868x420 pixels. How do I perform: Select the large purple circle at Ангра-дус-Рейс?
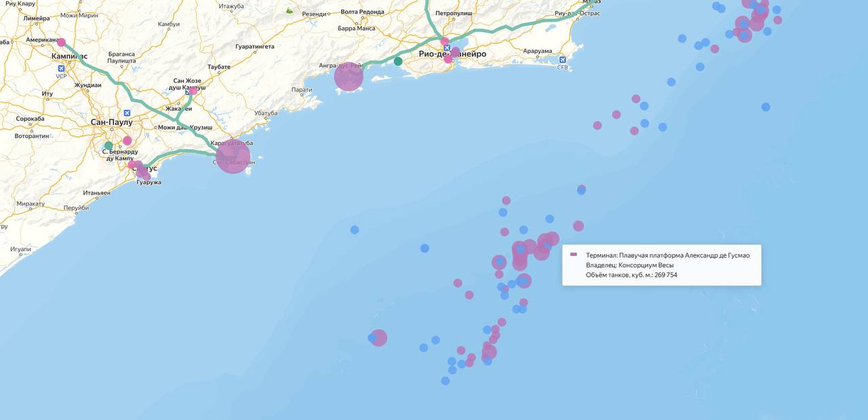point(349,77)
